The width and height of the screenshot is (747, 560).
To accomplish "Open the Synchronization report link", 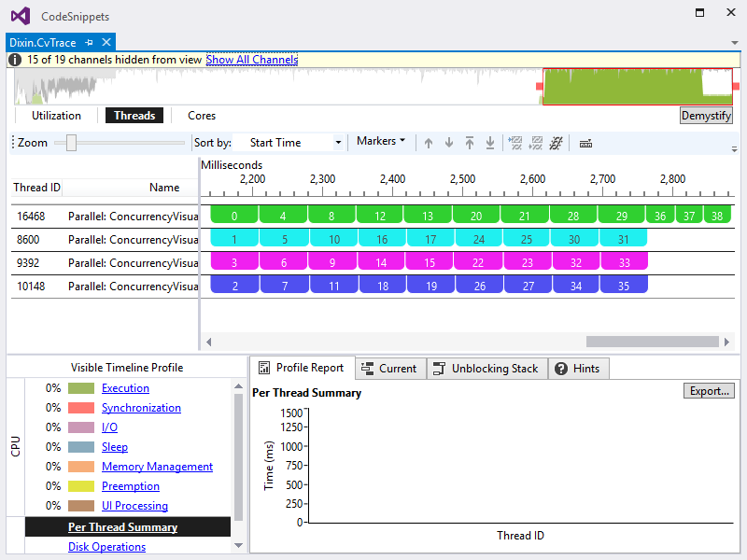I will coord(141,408).
